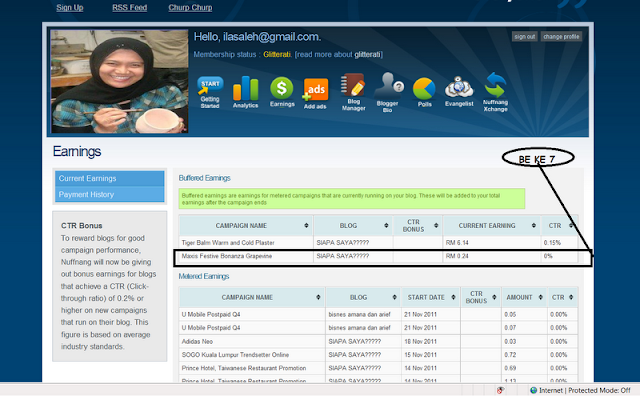This screenshot has height=396, width=640.
Task: Click the 0.72 amount value
Action: [x=510, y=355]
